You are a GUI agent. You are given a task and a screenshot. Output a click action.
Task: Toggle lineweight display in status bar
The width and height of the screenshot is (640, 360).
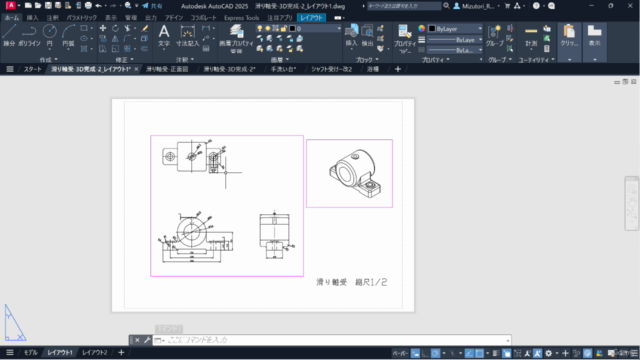[x=496, y=353]
